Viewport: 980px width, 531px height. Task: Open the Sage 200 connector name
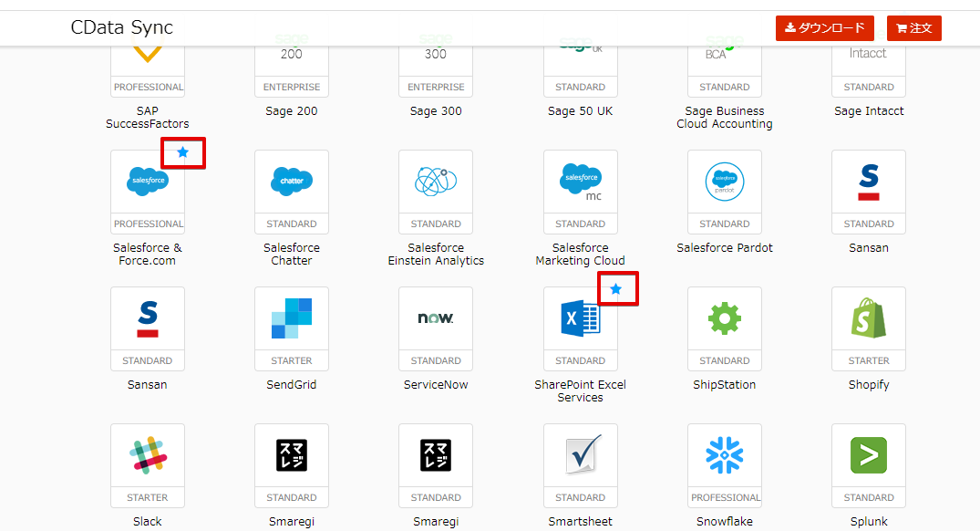click(291, 110)
